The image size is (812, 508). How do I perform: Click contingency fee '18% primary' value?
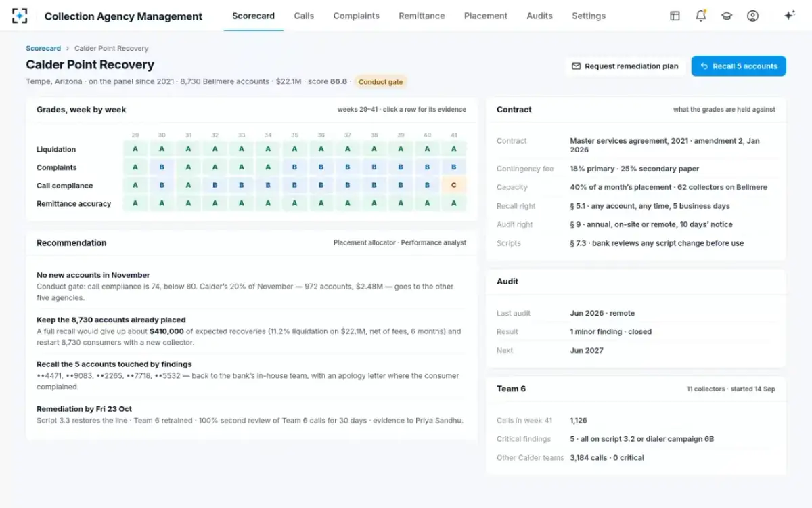point(635,169)
